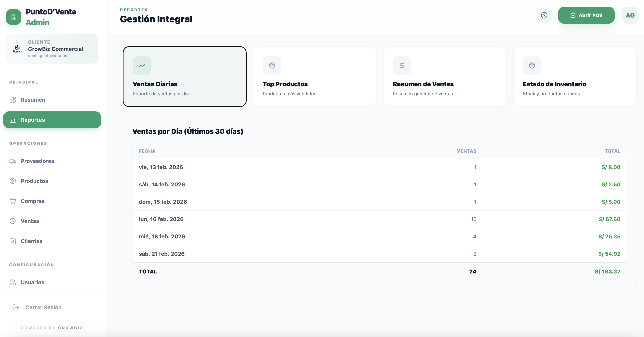Select row sáb, 14 feb. 2026
The height and width of the screenshot is (337, 644).
[380, 184]
